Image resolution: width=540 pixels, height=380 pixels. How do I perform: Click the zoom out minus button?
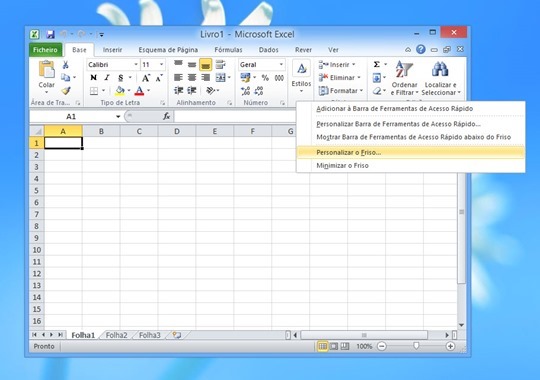(382, 346)
